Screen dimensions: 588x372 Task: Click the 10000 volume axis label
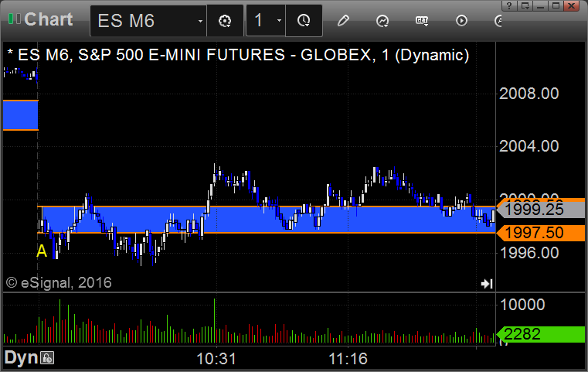[522, 305]
